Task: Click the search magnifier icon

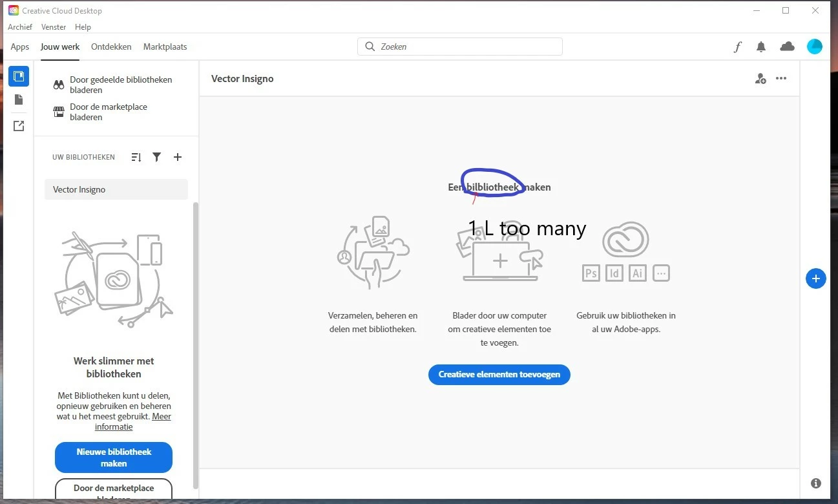Action: [370, 47]
